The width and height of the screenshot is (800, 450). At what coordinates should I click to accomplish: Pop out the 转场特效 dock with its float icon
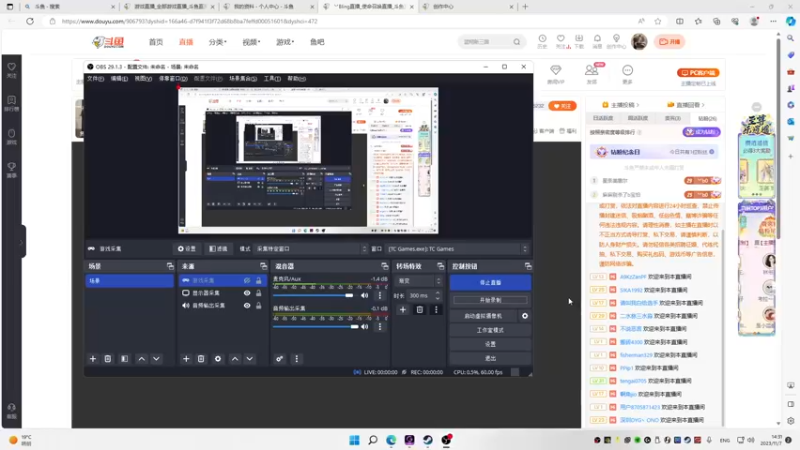[x=440, y=266]
